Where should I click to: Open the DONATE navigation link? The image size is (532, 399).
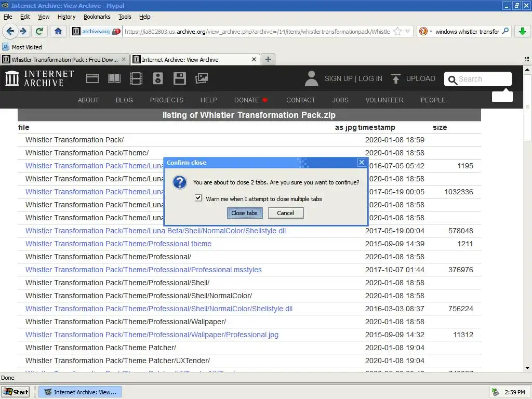coord(250,100)
